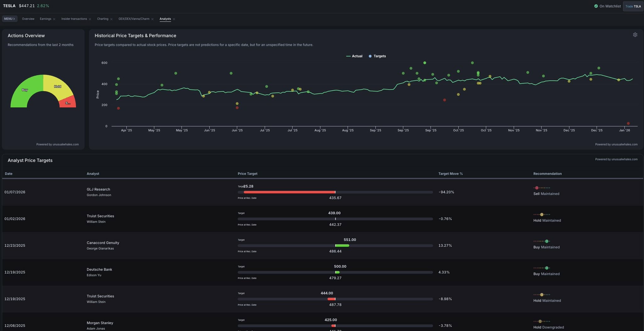Sort the table by Date column header
The image size is (644, 331).
(x=9, y=174)
